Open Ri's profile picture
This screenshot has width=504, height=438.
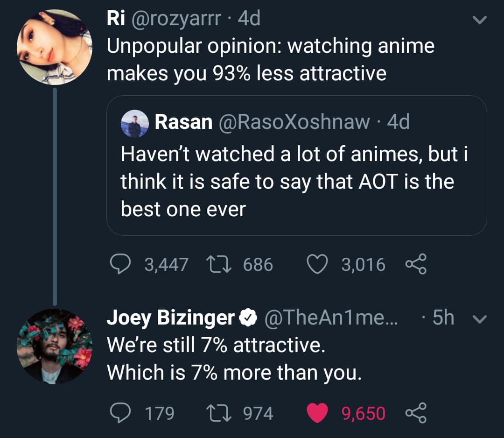(x=55, y=47)
